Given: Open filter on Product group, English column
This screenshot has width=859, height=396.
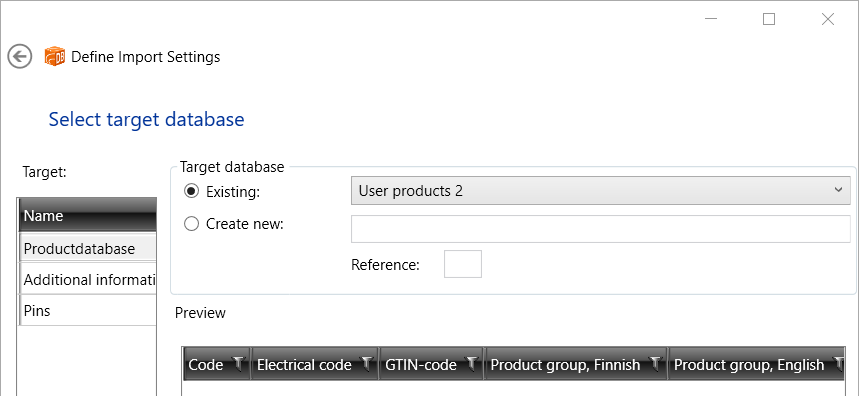Looking at the screenshot, I should tap(839, 364).
